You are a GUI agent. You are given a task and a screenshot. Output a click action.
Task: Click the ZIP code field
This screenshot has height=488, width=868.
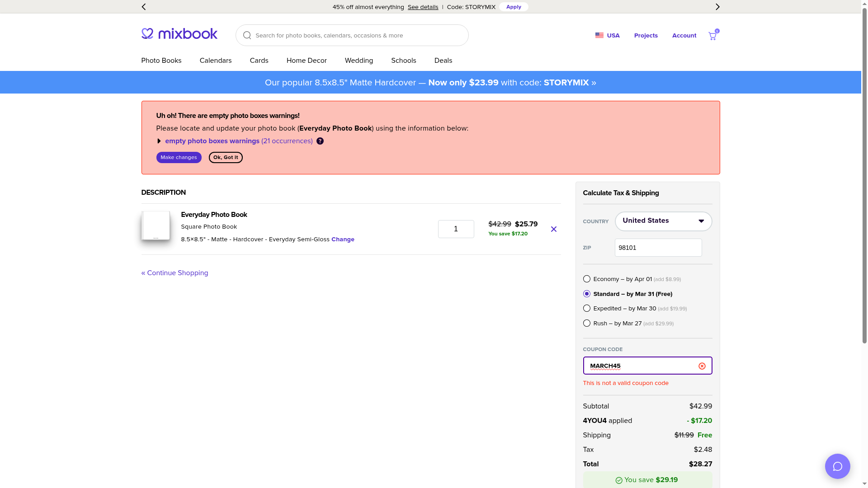coord(658,248)
